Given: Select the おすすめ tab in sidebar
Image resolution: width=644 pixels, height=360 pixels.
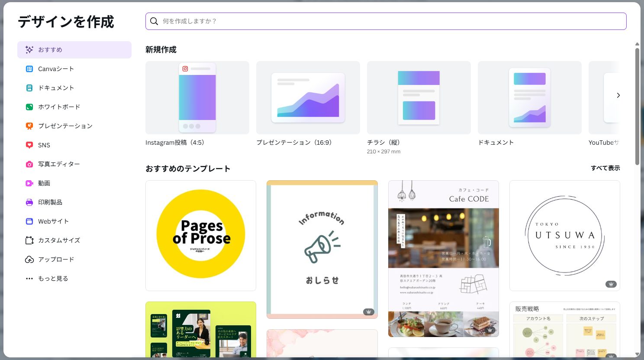Looking at the screenshot, I should (74, 50).
